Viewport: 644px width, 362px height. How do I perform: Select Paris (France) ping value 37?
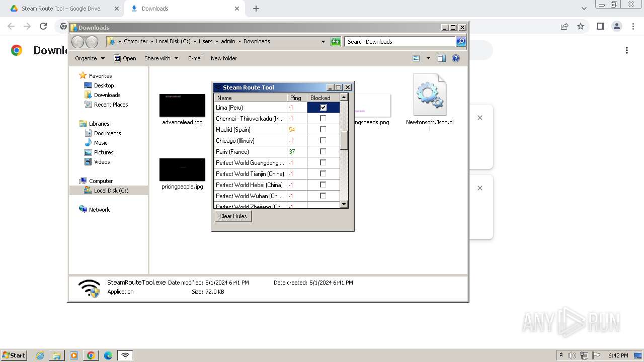tap(297, 151)
